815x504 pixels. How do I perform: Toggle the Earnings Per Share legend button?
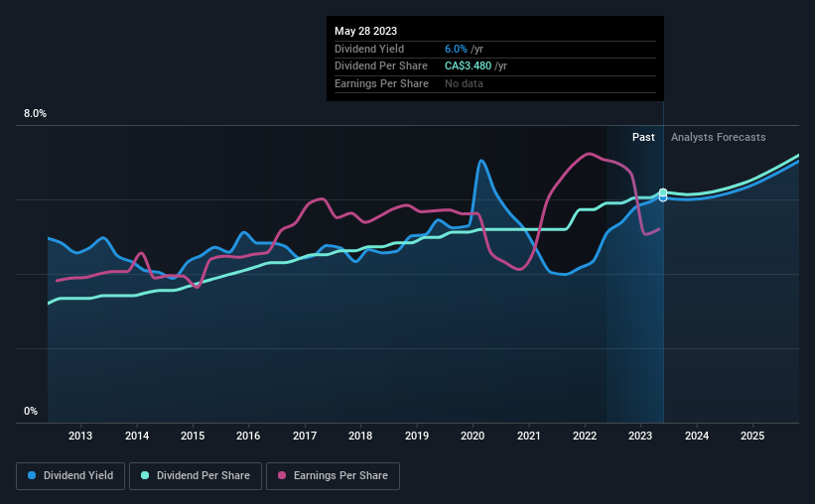tap(333, 476)
